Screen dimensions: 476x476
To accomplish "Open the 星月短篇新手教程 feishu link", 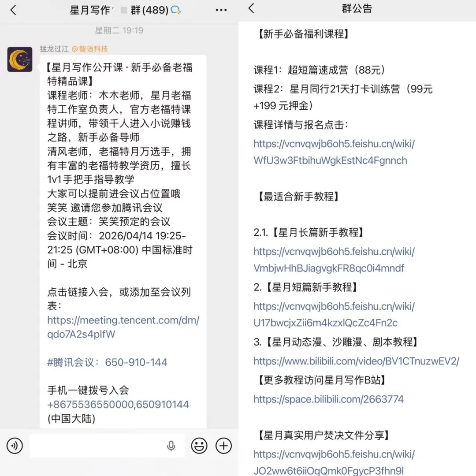I will 334,315.
